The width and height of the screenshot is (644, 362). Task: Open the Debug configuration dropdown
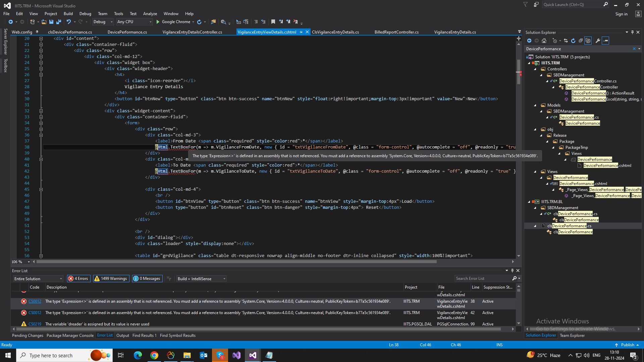[x=103, y=22]
